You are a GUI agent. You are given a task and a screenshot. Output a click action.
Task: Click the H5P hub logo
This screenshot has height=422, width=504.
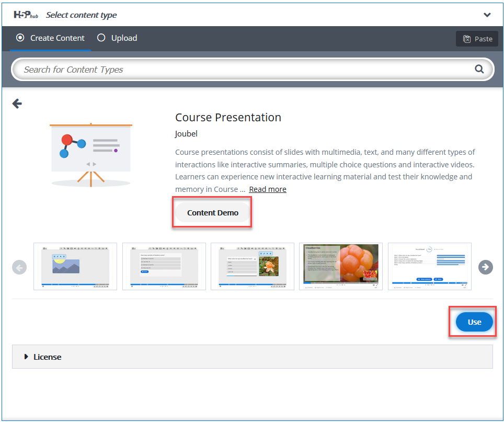[x=26, y=15]
